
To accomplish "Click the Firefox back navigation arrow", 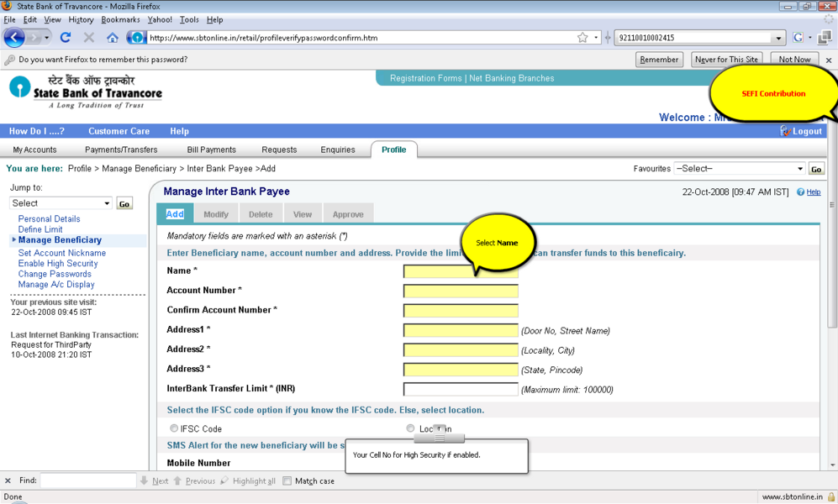I will point(14,38).
